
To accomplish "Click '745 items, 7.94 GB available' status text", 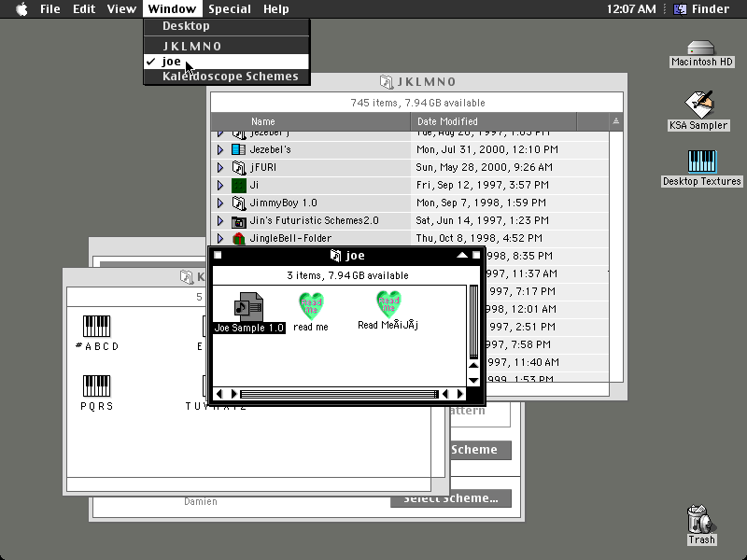I will (417, 103).
